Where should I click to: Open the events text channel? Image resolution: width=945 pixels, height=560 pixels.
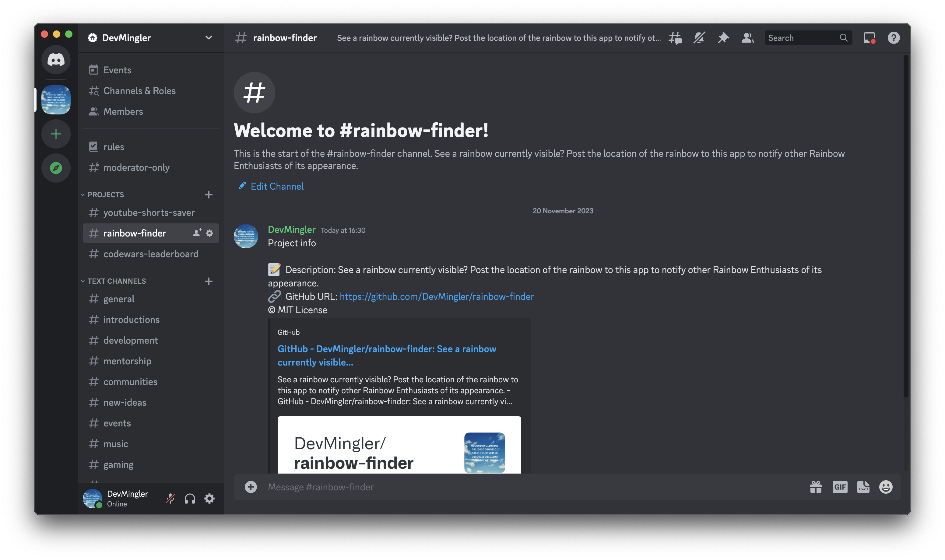151,423
